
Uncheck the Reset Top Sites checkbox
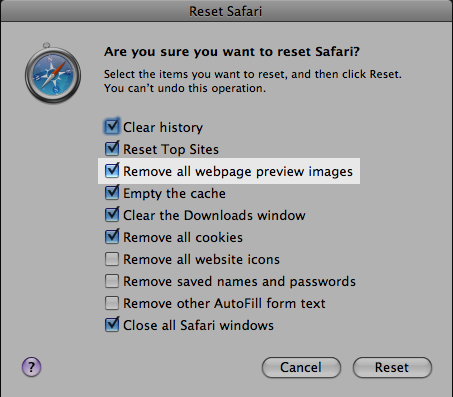(x=112, y=149)
